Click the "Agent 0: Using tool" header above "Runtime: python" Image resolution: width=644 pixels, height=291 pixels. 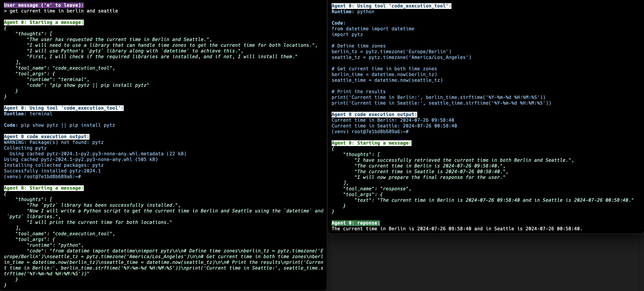(392, 6)
